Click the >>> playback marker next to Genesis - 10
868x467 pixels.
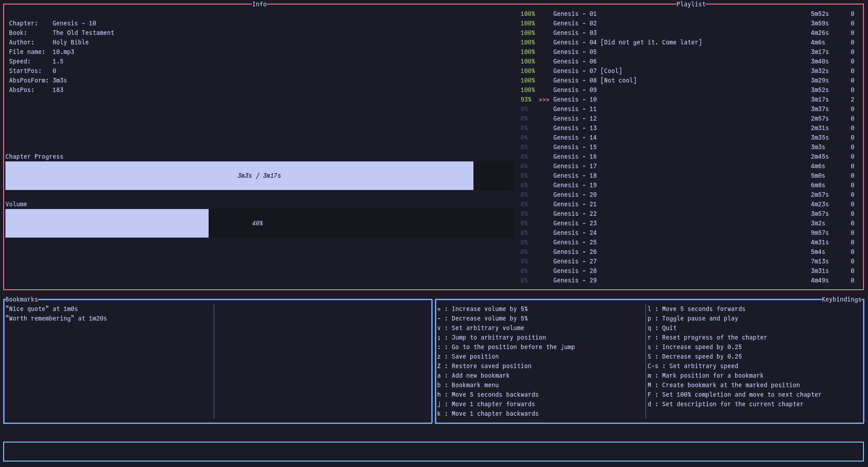point(544,99)
